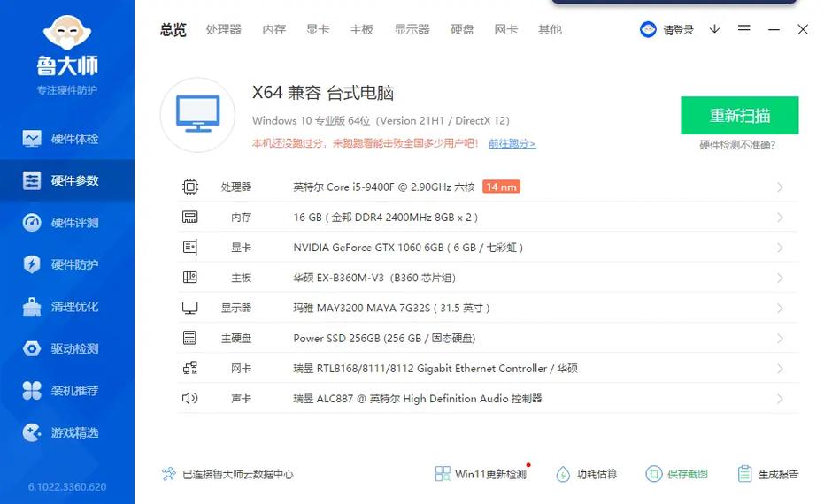Viewport: 824px width, 504px height.
Task: Click the green 重新扫描 button
Action: (739, 116)
